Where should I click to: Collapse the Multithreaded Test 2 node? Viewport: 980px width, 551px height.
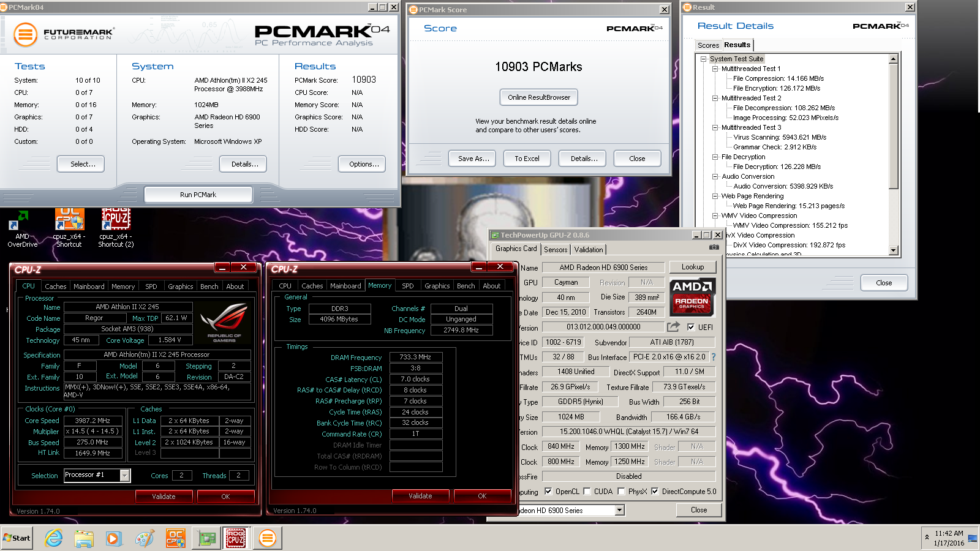point(715,98)
